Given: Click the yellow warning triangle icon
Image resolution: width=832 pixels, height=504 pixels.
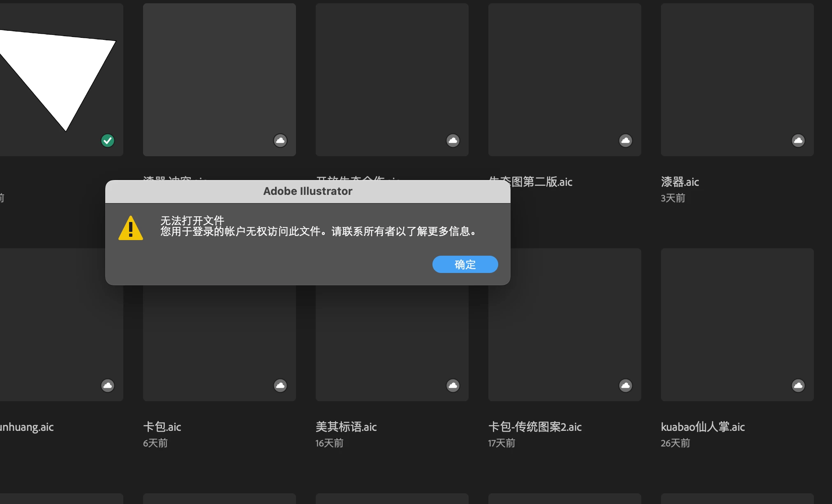Looking at the screenshot, I should click(131, 228).
